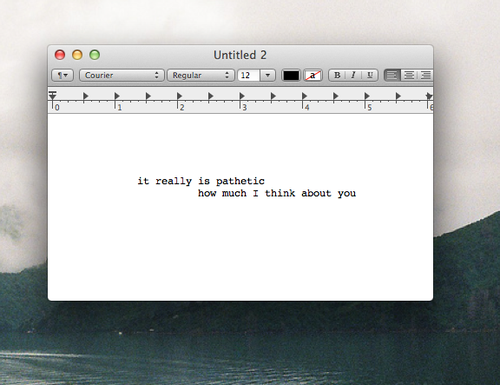Align text left
Viewport: 500px width, 385px height.
click(392, 75)
